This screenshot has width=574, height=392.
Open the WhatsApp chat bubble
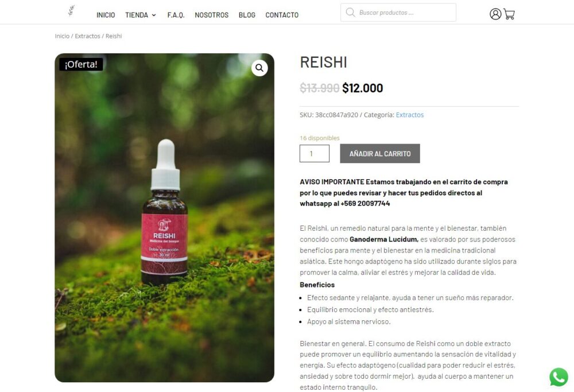[559, 377]
